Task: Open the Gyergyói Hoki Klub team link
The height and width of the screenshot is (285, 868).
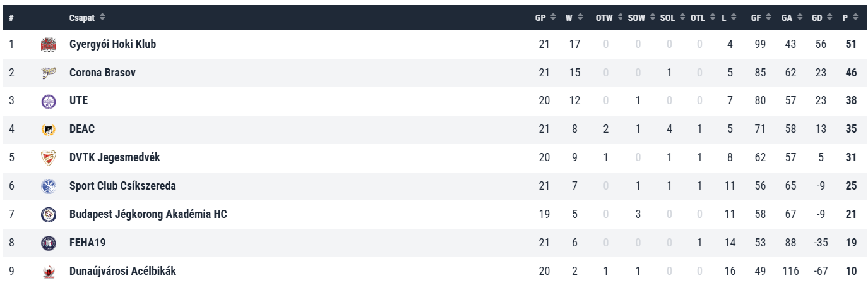Action: (112, 44)
